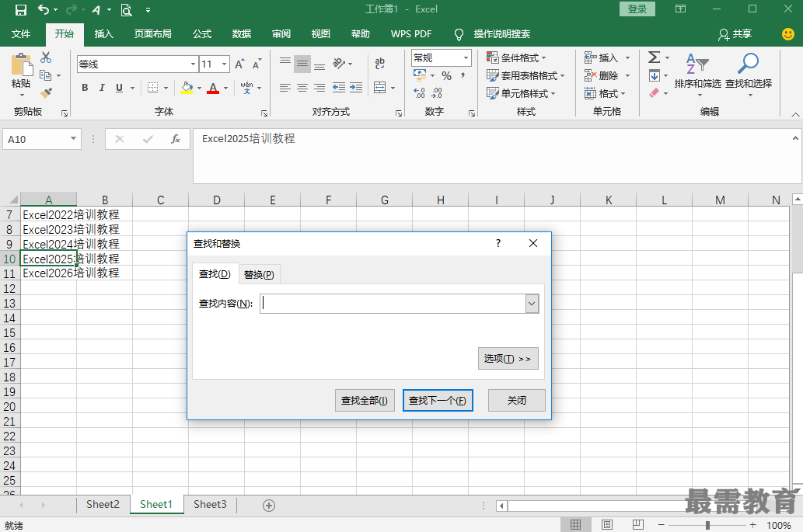Merge and center selected cells
The height and width of the screenshot is (532, 803).
(380, 88)
